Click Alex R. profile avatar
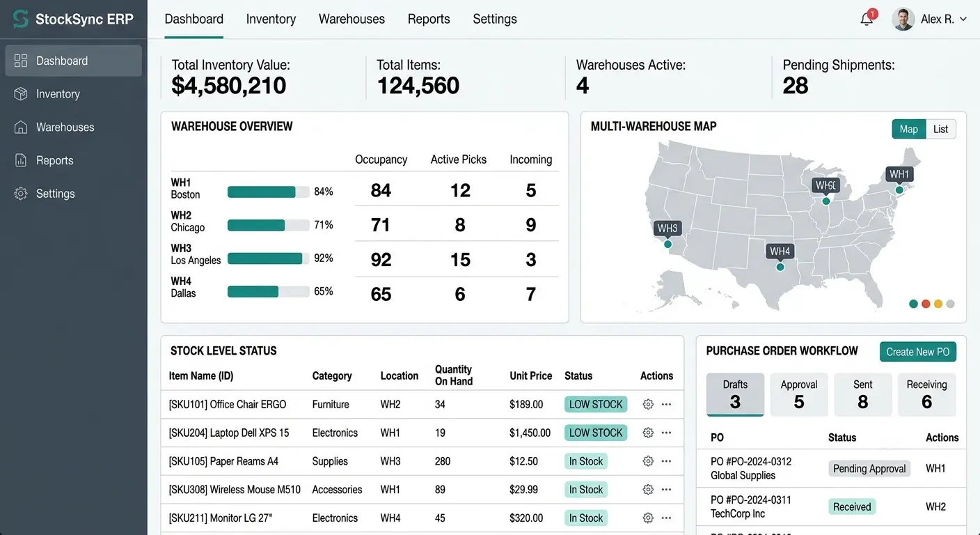 [903, 19]
